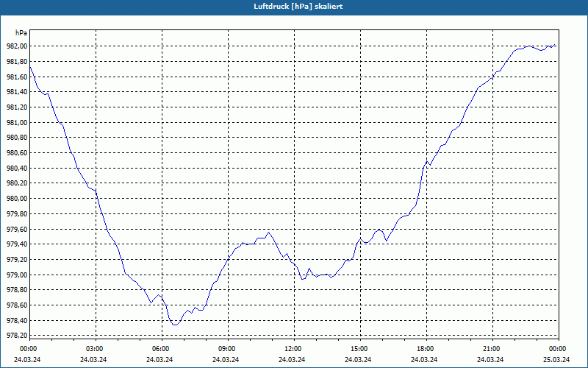588x368 pixels.
Task: Click the 12:00 time axis label
Action: tap(292, 349)
